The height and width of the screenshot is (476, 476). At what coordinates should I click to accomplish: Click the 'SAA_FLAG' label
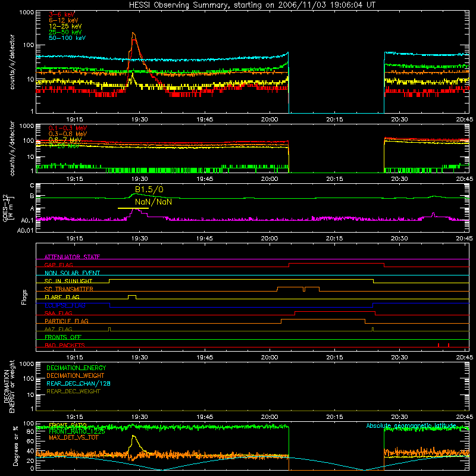pos(58,313)
